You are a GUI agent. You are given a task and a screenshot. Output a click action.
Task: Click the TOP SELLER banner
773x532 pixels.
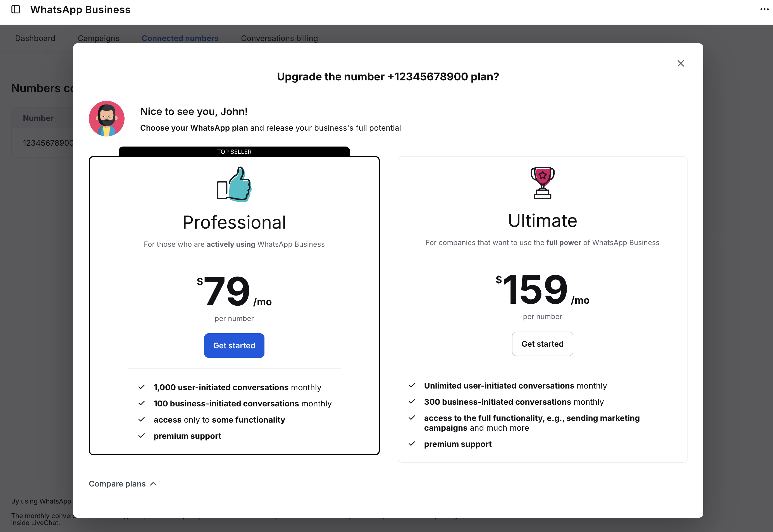(x=234, y=152)
